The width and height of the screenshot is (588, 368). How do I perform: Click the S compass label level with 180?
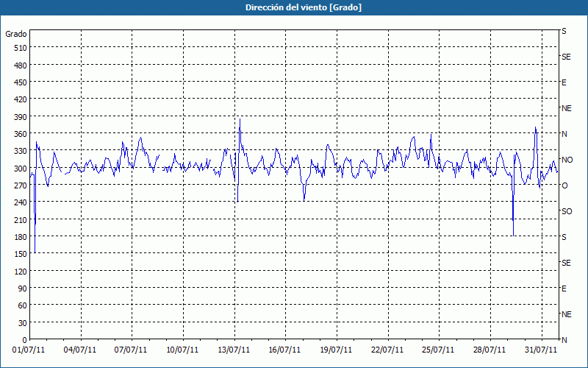[x=564, y=237]
